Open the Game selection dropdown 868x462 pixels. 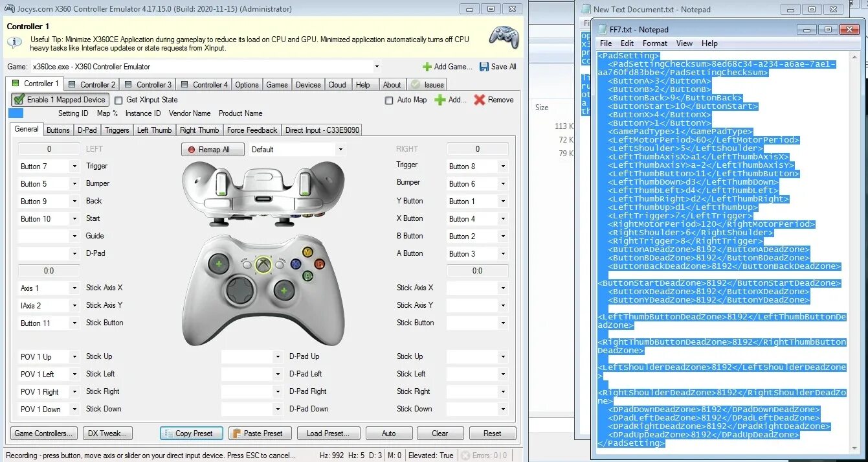[377, 67]
